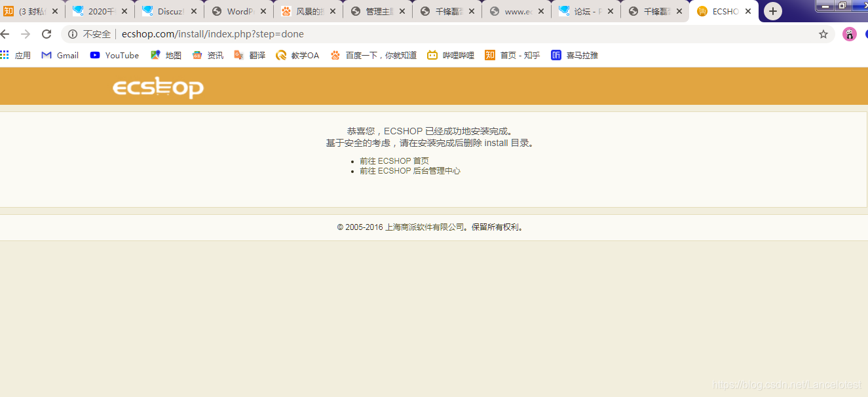Follow the 前往 ECSHOP 首页 link
Viewport: 868px width, 397px height.
(394, 161)
